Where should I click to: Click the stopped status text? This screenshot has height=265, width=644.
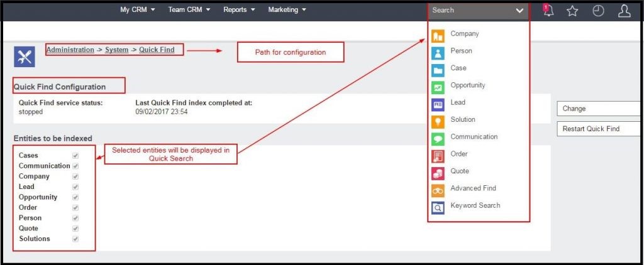[31, 112]
